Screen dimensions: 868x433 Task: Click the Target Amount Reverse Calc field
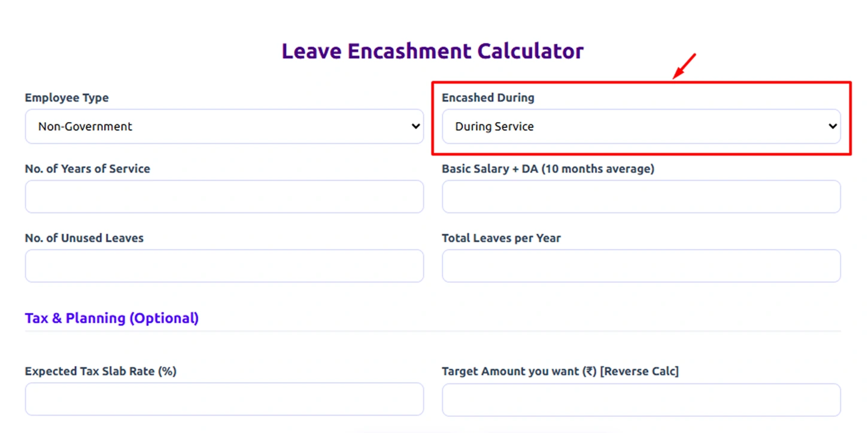(641, 399)
